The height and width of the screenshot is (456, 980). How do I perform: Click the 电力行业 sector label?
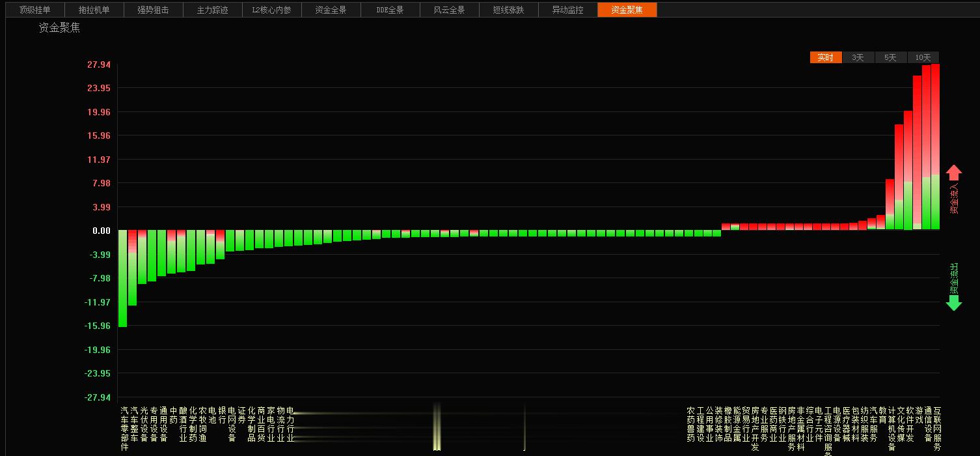(x=290, y=425)
